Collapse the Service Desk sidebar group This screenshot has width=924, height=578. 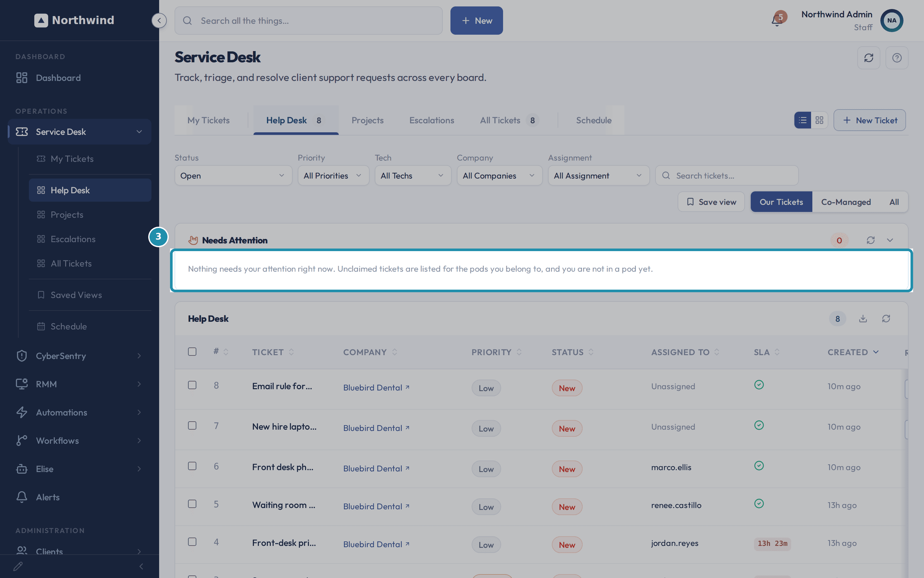[x=139, y=132]
